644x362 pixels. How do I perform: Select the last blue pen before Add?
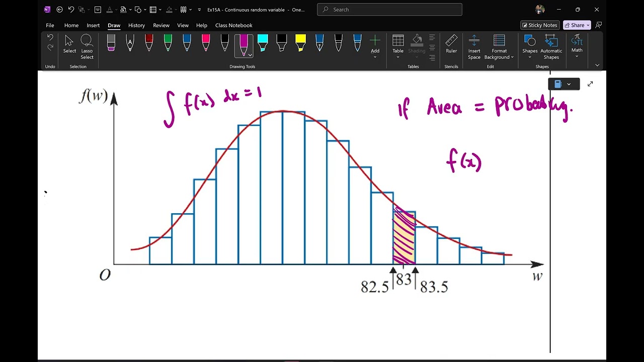point(357,43)
